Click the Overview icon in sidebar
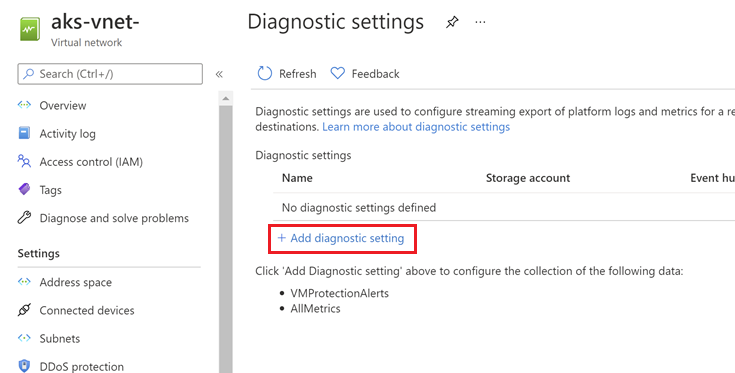 pyautogui.click(x=24, y=105)
